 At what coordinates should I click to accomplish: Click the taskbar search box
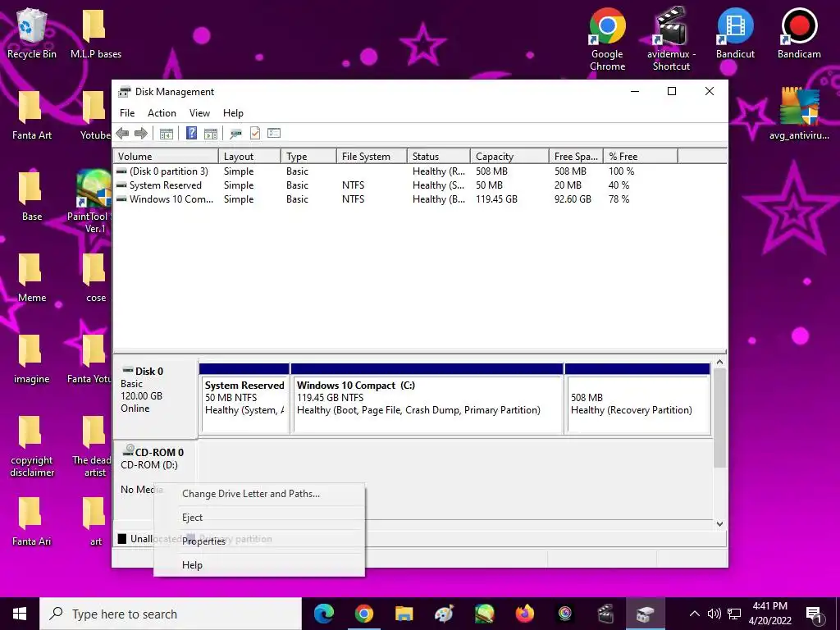pos(171,614)
